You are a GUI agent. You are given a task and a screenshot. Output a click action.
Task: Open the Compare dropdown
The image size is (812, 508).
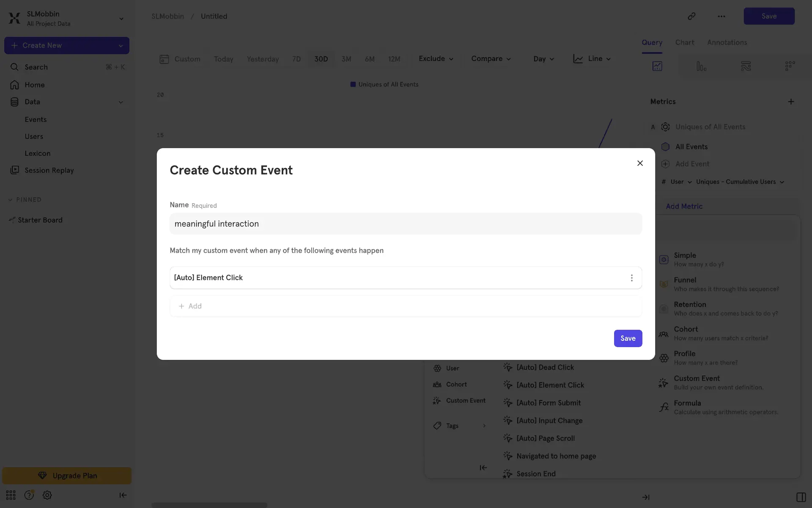[491, 59]
